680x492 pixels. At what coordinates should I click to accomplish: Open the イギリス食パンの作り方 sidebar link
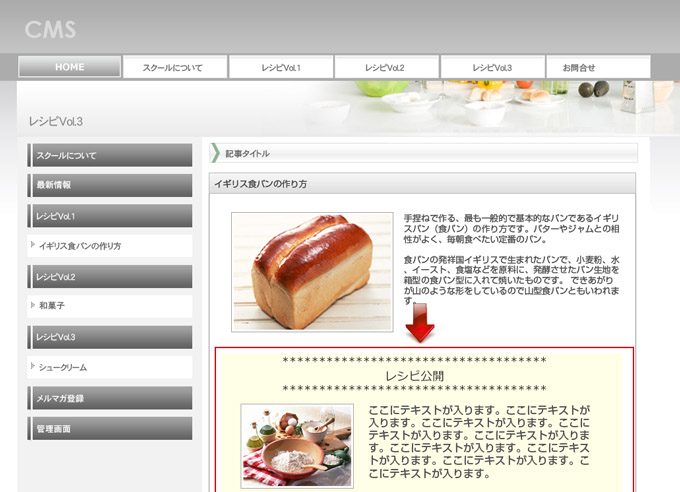[109, 246]
